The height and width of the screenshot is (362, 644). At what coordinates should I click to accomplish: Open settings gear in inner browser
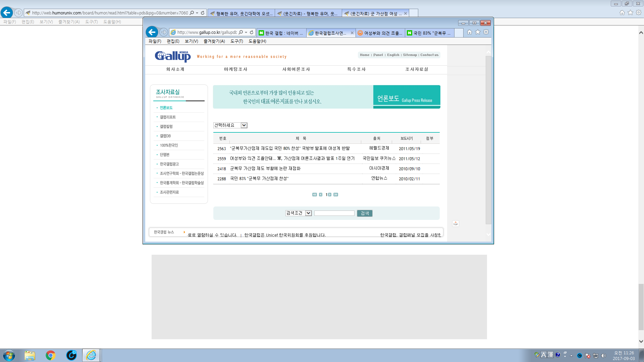click(486, 32)
